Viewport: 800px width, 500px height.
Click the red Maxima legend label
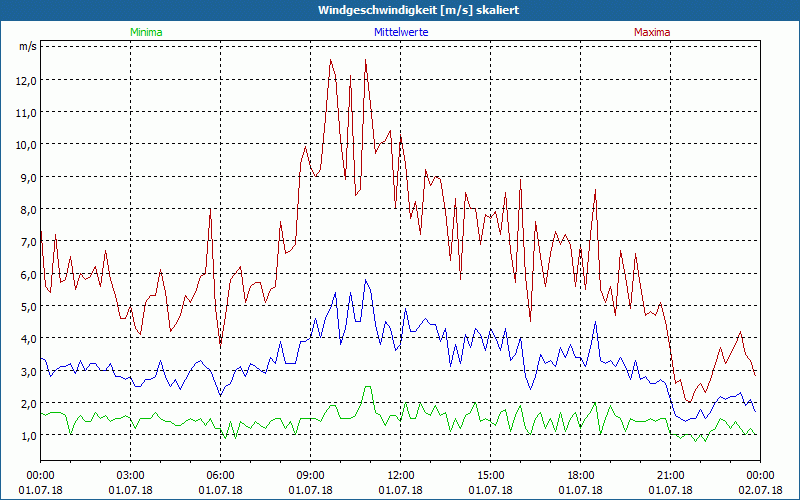coord(652,32)
